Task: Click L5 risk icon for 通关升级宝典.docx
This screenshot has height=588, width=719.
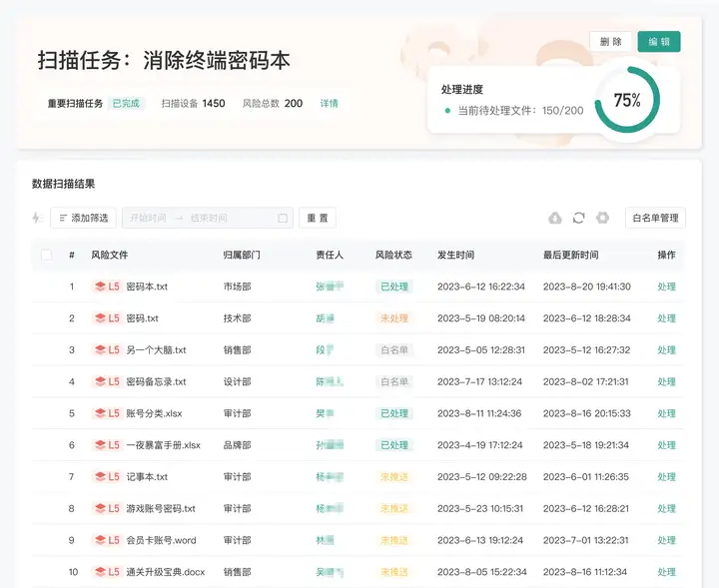Action: (x=107, y=571)
